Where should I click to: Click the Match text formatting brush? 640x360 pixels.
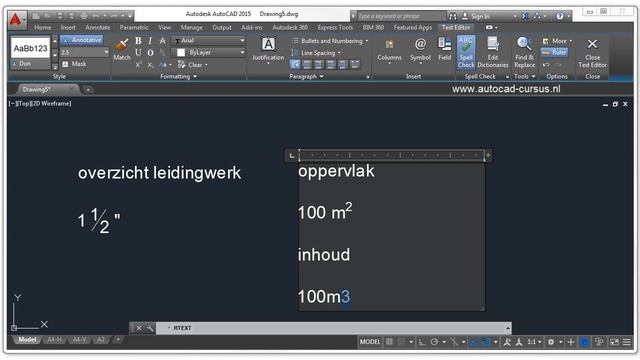pyautogui.click(x=122, y=50)
